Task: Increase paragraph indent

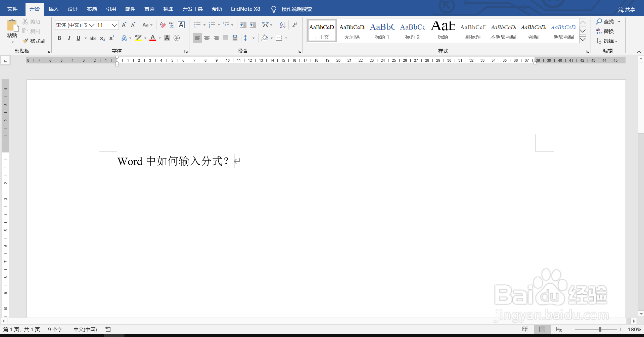Action: (x=253, y=25)
